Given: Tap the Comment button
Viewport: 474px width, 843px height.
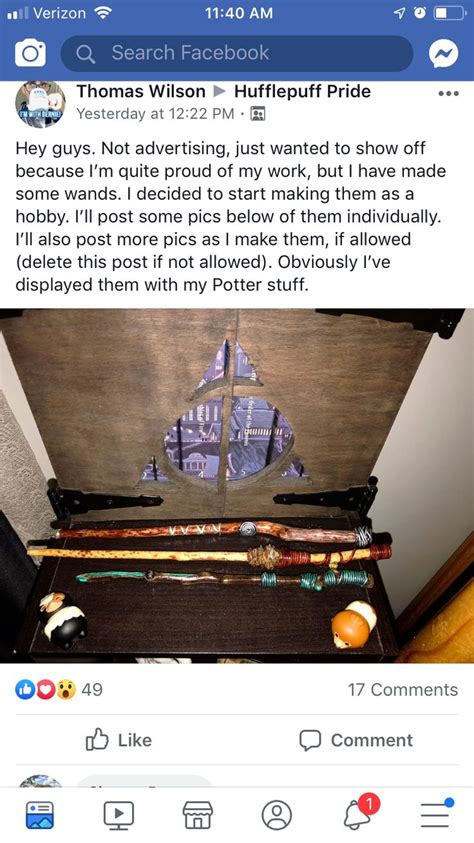Looking at the screenshot, I should point(356,740).
